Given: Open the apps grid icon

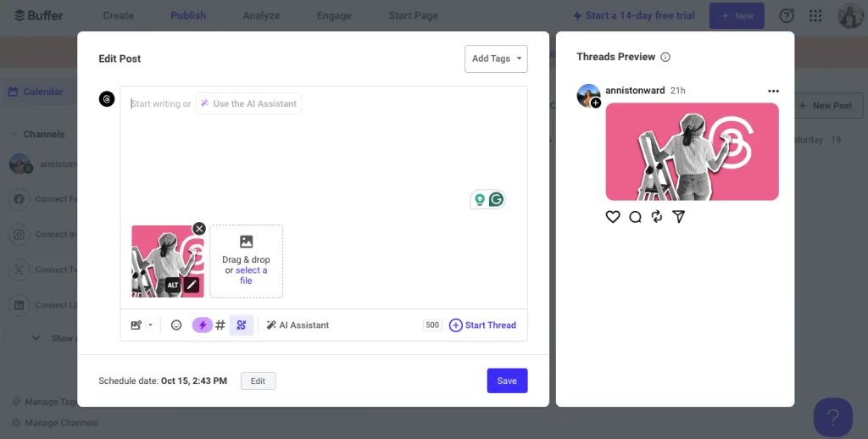Looking at the screenshot, I should tap(815, 15).
